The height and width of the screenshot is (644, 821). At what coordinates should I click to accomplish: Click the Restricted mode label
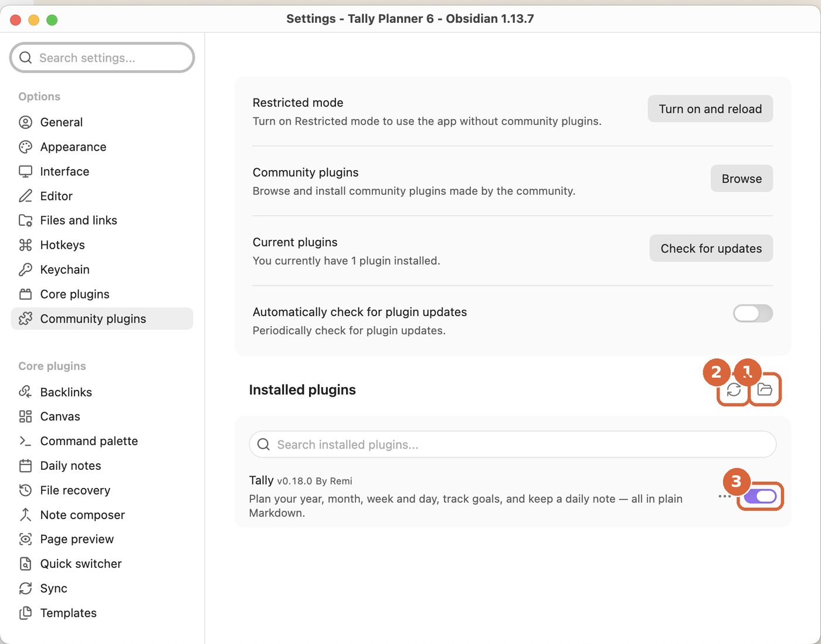point(298,103)
